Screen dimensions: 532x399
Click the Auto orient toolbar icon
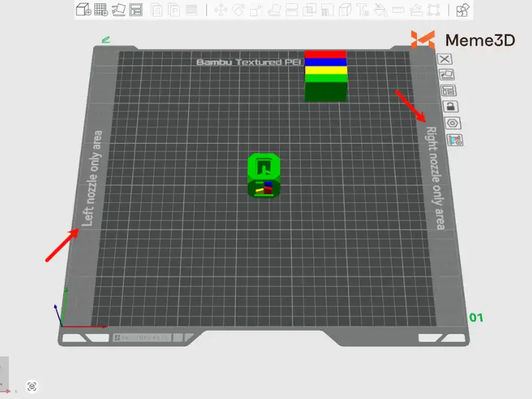click(118, 9)
